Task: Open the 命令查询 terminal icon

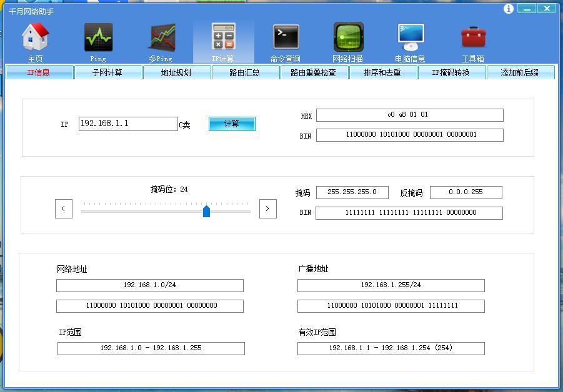Action: coord(286,39)
